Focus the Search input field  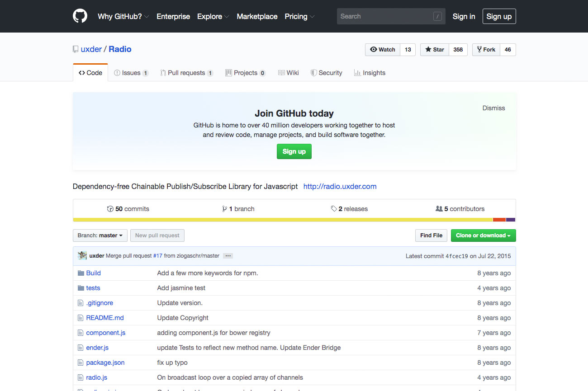[x=385, y=16]
